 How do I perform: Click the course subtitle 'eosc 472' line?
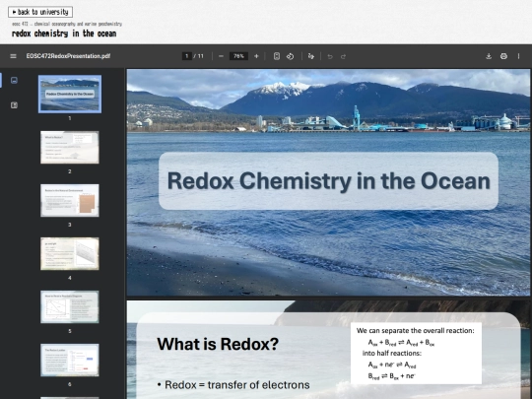[x=67, y=24]
